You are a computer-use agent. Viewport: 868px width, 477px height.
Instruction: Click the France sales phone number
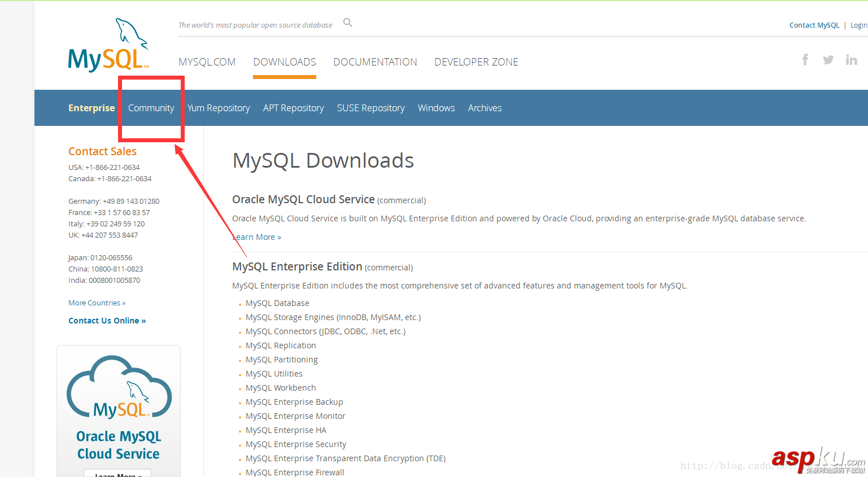click(x=122, y=213)
